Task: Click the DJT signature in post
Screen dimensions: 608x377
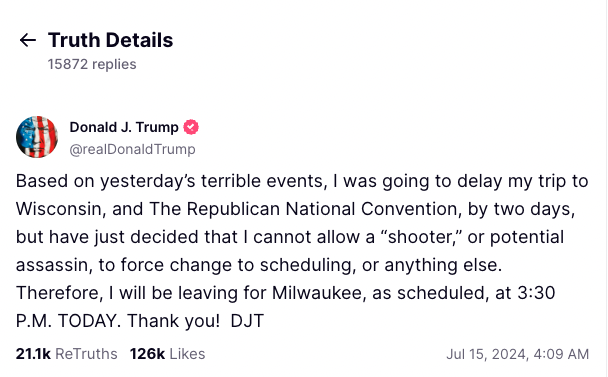Action: (x=247, y=321)
